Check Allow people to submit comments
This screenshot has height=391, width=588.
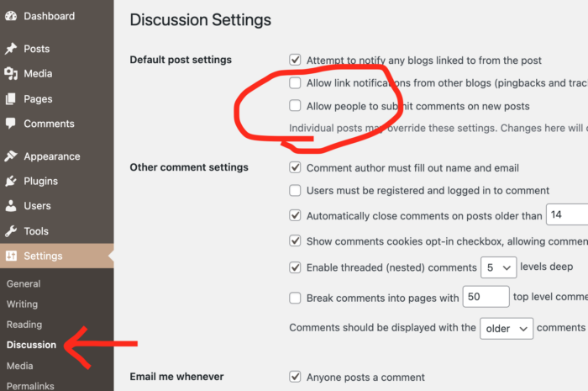point(295,106)
